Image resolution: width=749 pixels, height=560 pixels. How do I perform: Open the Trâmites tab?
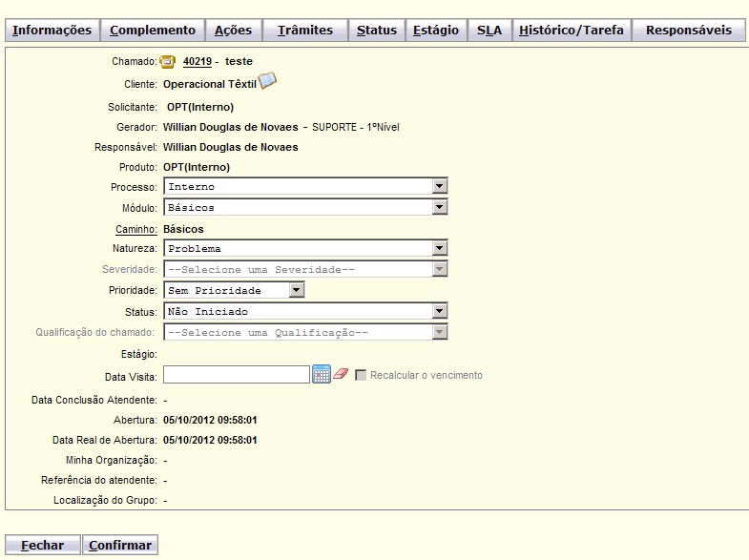(305, 31)
